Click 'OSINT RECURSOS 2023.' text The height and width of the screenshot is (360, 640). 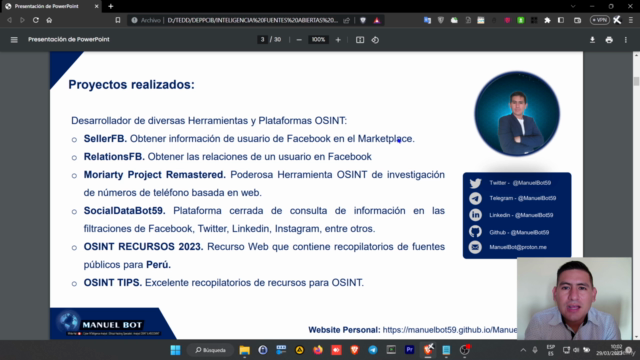coord(143,247)
